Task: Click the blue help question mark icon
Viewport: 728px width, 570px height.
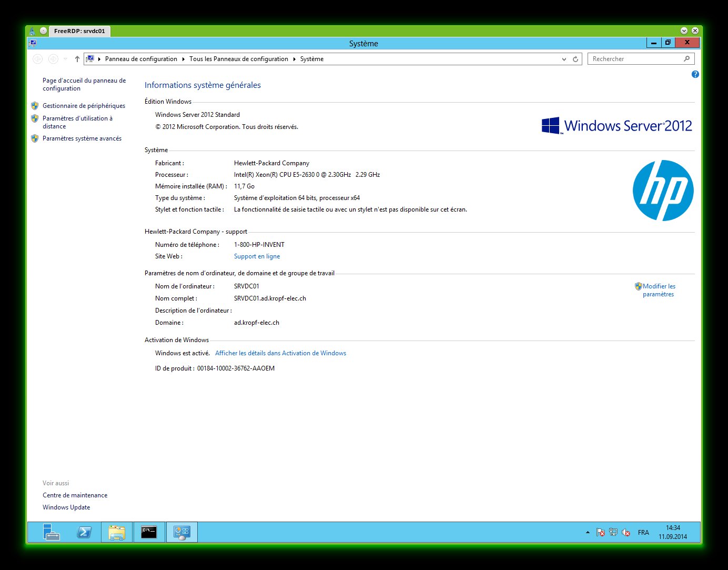Action: pyautogui.click(x=695, y=75)
